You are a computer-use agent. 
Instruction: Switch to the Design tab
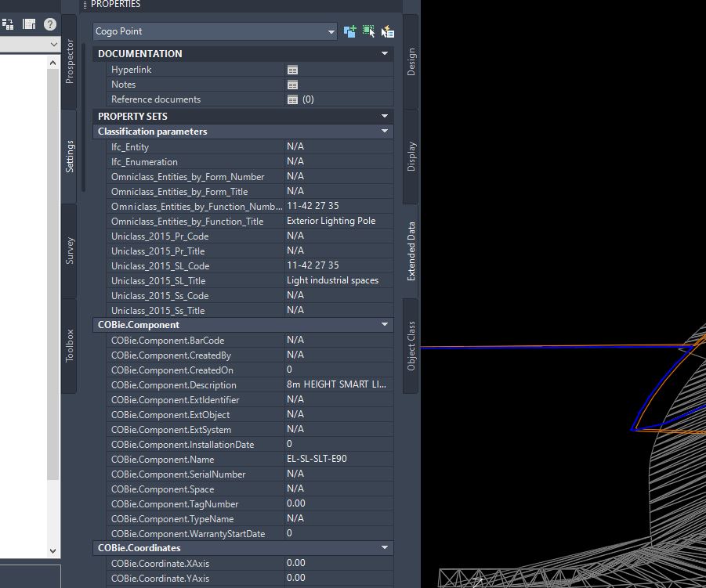coord(411,62)
